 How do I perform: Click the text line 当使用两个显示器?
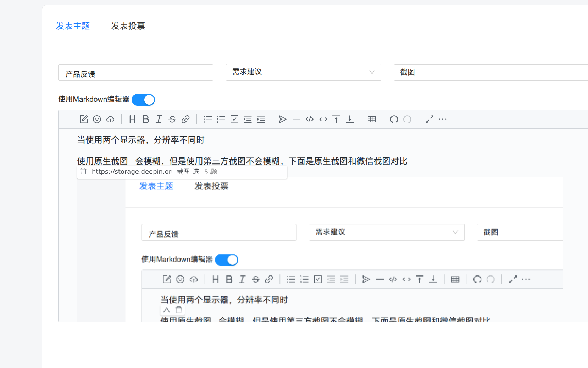pyautogui.click(x=141, y=140)
